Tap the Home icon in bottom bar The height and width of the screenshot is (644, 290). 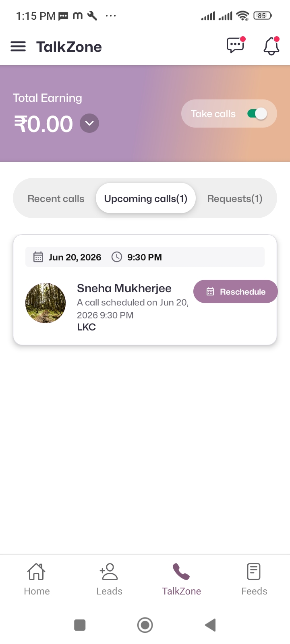tap(36, 572)
